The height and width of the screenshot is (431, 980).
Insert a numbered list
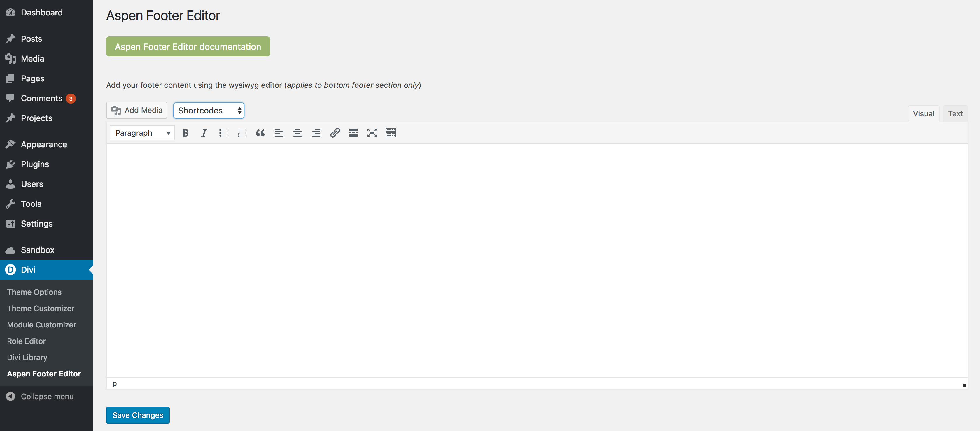(x=242, y=133)
